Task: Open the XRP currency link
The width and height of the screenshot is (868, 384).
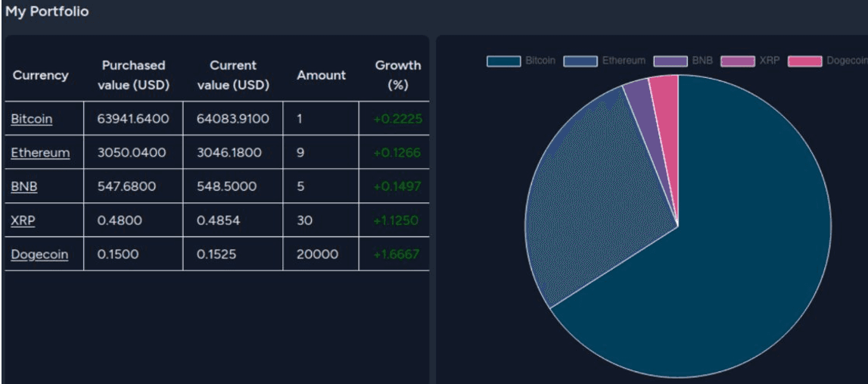Action: pyautogui.click(x=23, y=220)
